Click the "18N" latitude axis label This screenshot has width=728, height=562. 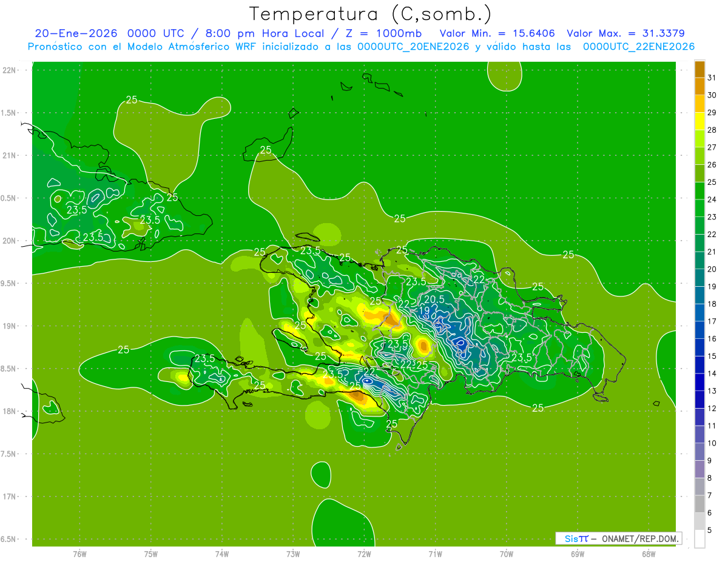[8, 412]
